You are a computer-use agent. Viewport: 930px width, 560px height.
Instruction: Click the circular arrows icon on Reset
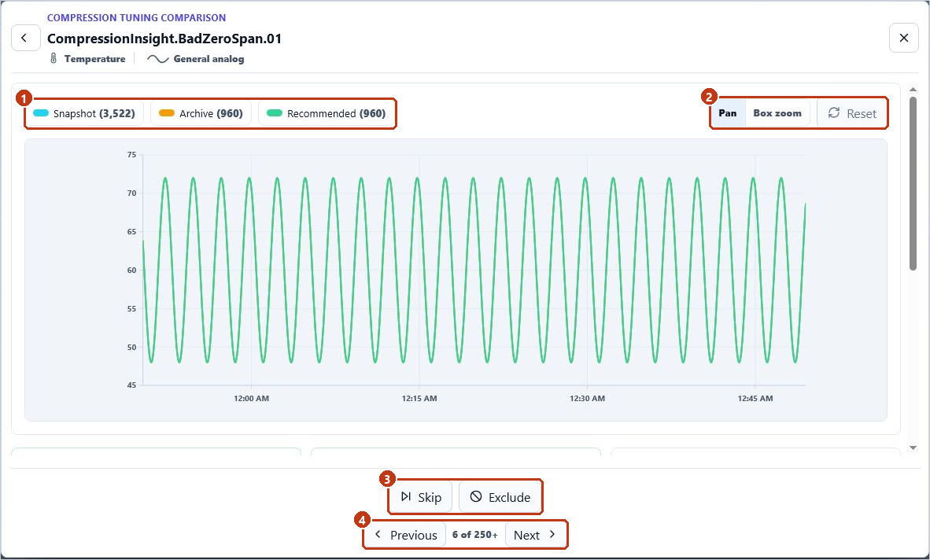834,112
